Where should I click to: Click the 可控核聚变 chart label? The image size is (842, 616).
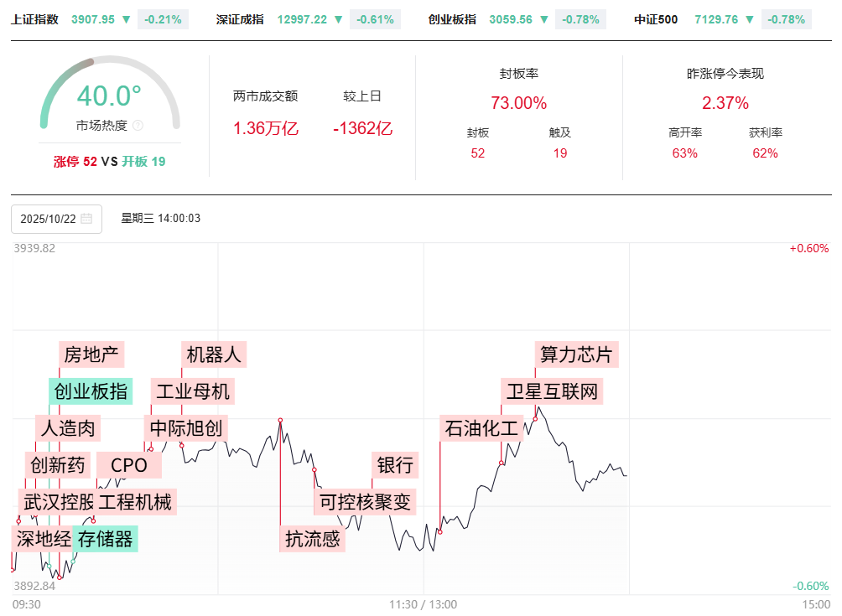pyautogui.click(x=366, y=501)
